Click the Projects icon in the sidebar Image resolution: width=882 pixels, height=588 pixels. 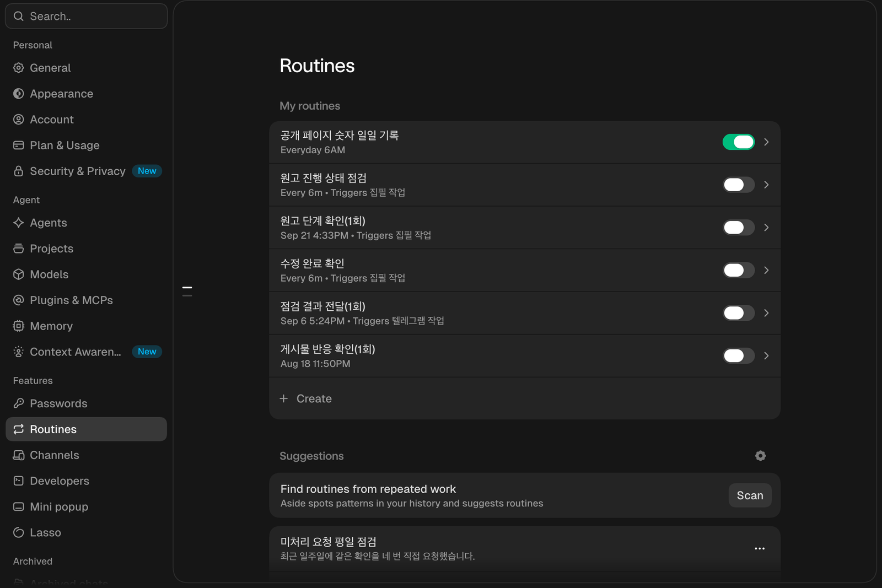19,249
